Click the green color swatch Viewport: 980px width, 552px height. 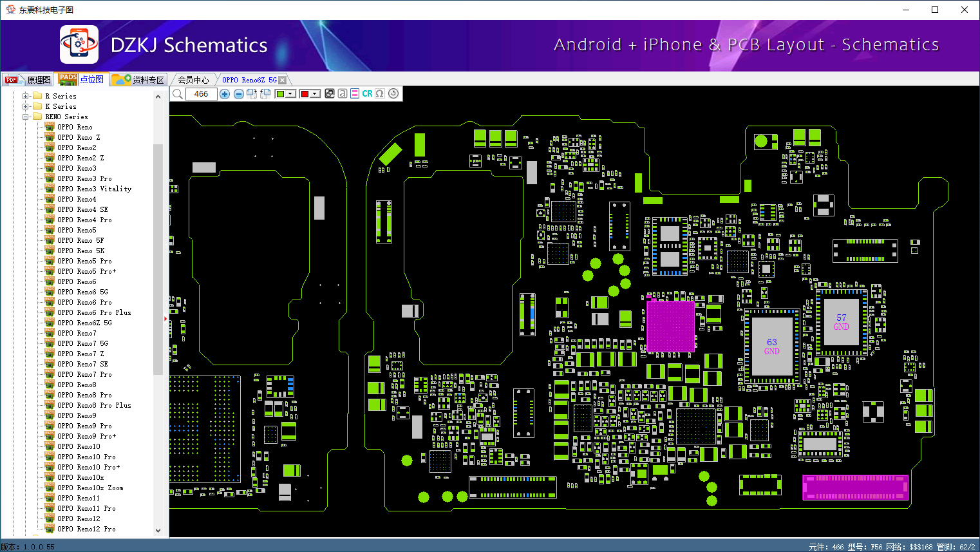coord(280,94)
